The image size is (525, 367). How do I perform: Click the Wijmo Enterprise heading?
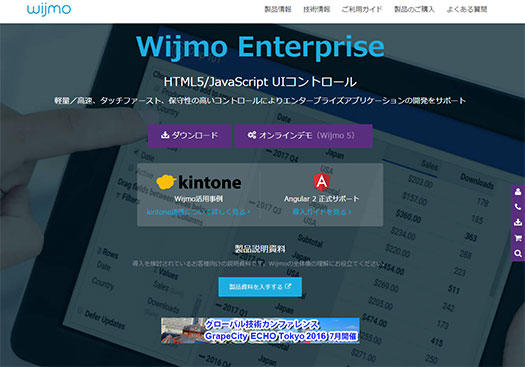(260, 47)
